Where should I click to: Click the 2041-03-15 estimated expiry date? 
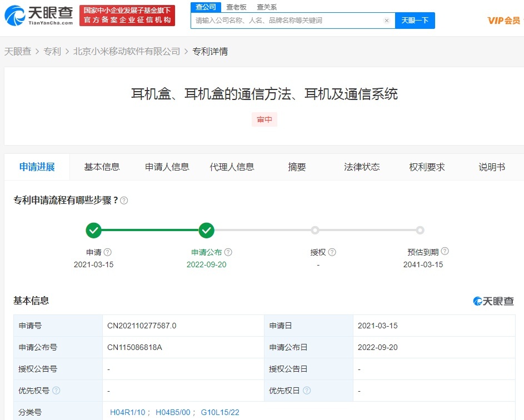pyautogui.click(x=423, y=264)
